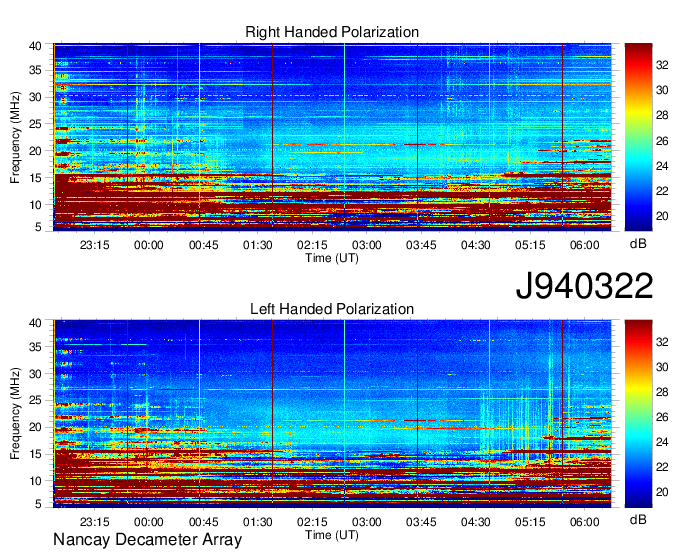Click the 10 MHz tick of Left Handed plot
Image resolution: width=680 pixels, height=552 pixels.
35,481
